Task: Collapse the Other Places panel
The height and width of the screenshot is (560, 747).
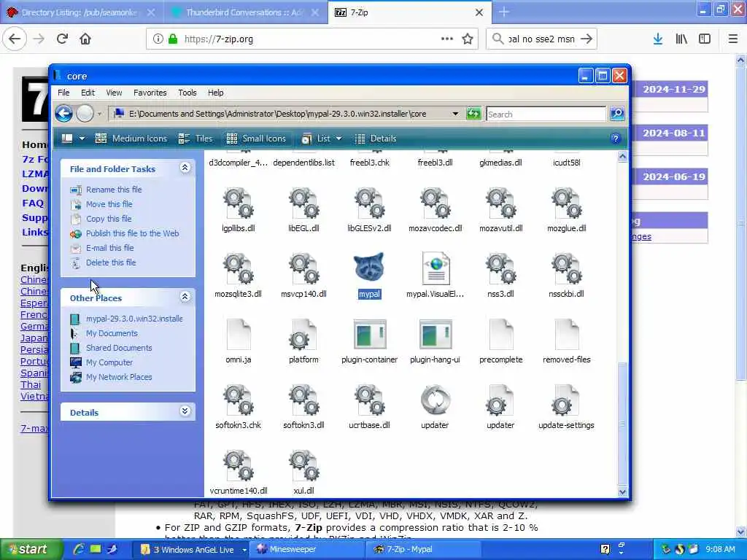Action: click(x=185, y=297)
